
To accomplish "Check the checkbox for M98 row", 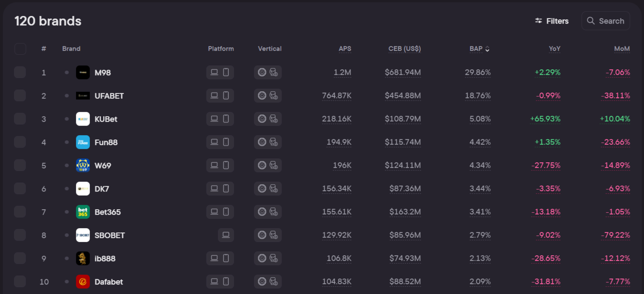I will click(20, 72).
